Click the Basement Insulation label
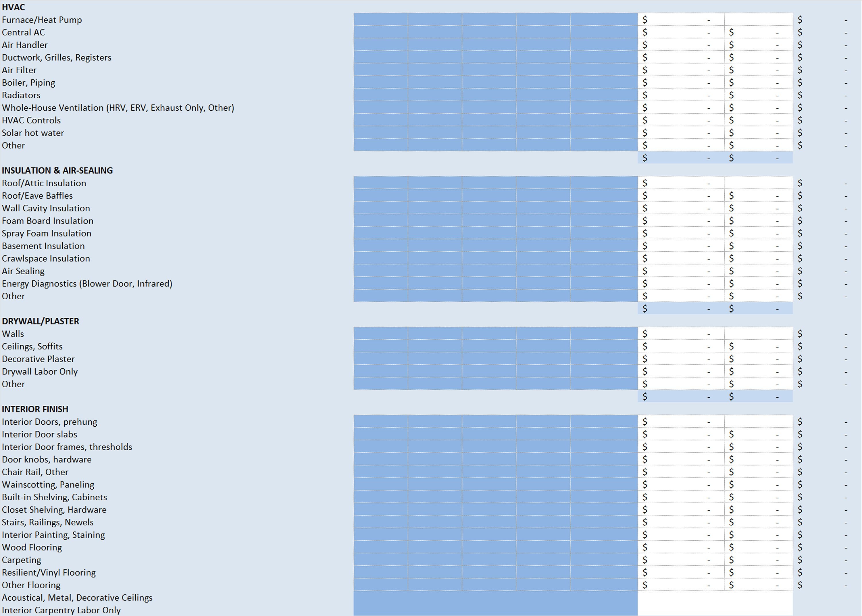Screen dimensions: 862x616 [43, 246]
